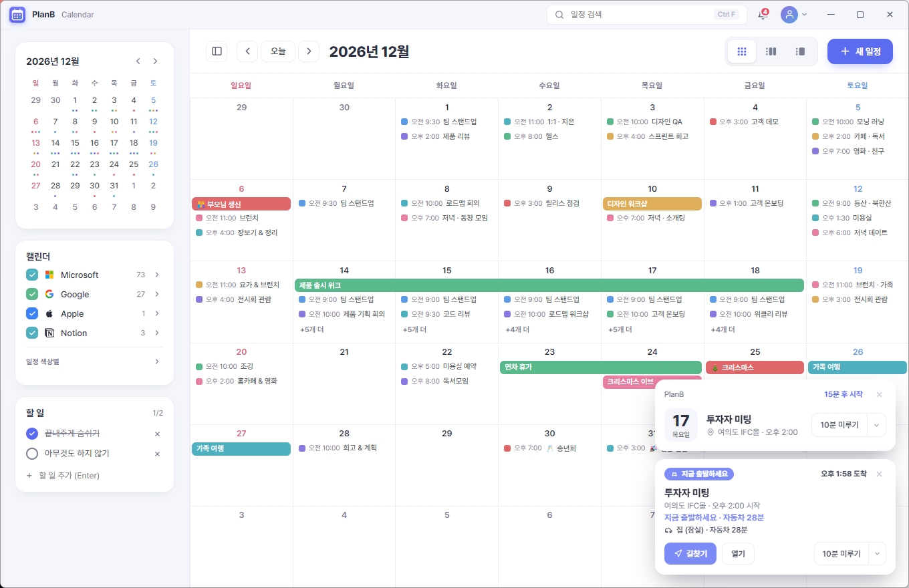Screen dimensions: 909x588
Task: Expand Notion calendar list chevron
Action: click(x=157, y=333)
